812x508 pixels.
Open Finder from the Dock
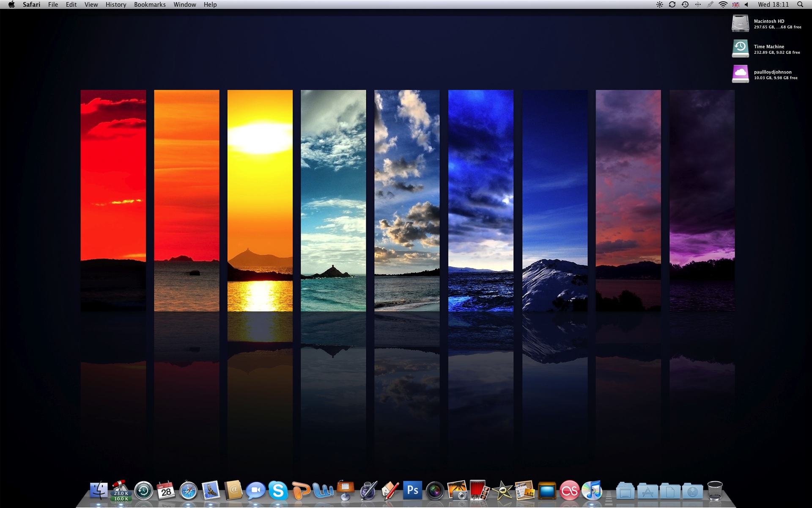click(99, 491)
